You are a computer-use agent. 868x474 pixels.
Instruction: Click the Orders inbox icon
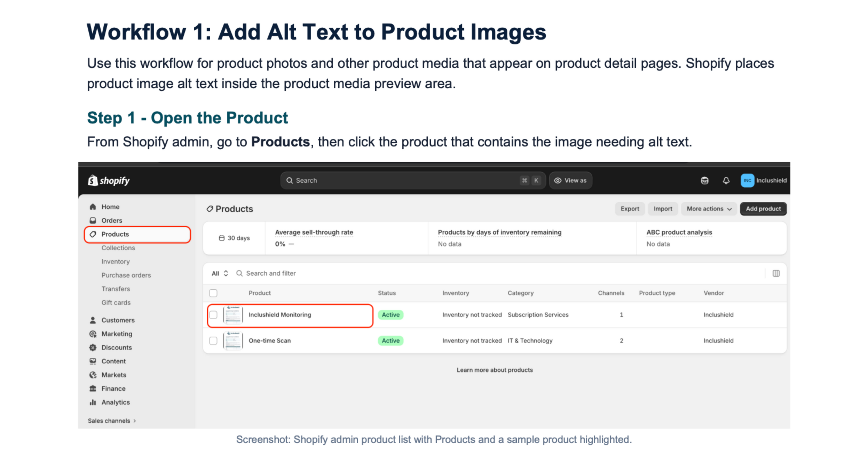[x=93, y=220]
